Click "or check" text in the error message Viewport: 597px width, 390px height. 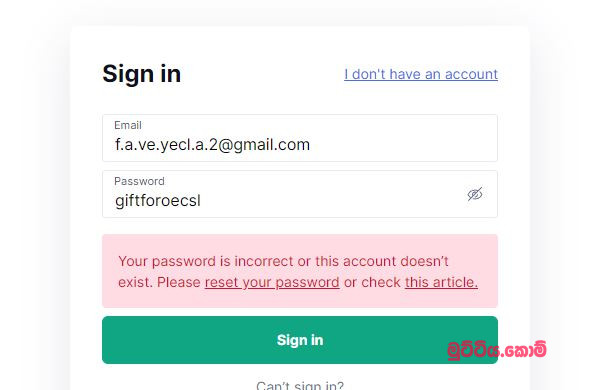pyautogui.click(x=372, y=282)
